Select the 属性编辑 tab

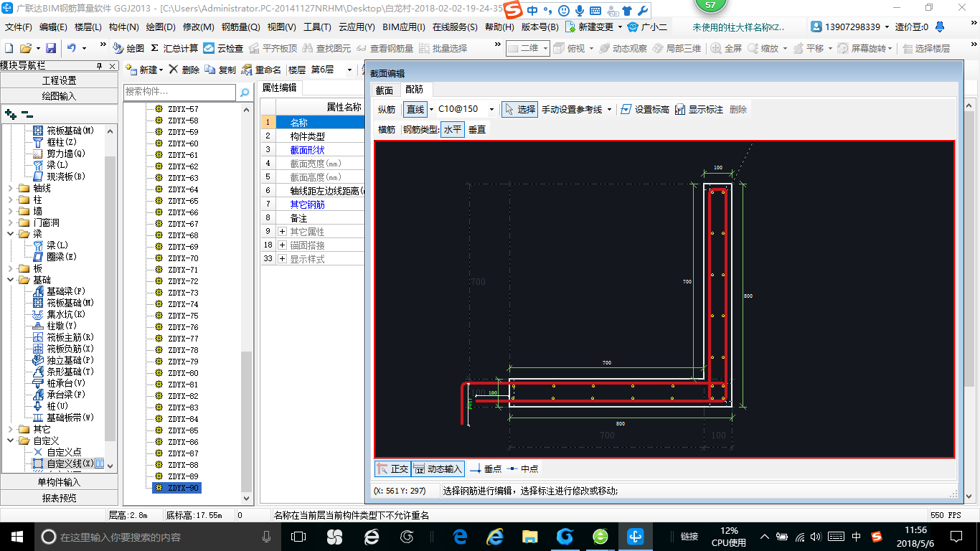[279, 88]
